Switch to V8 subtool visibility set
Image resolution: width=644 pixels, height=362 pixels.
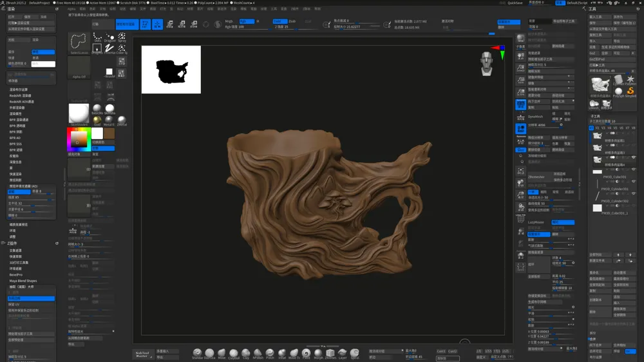[633, 128]
